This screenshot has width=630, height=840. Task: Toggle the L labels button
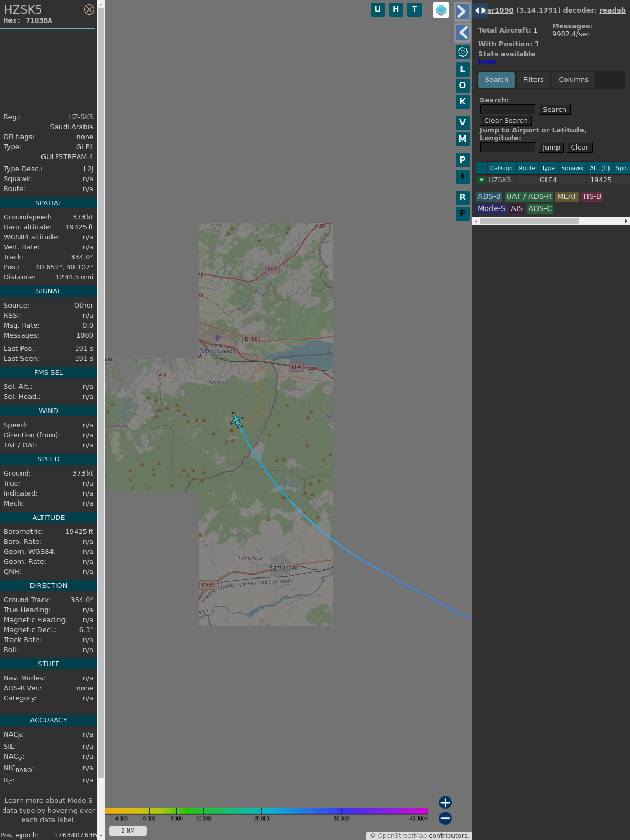463,69
